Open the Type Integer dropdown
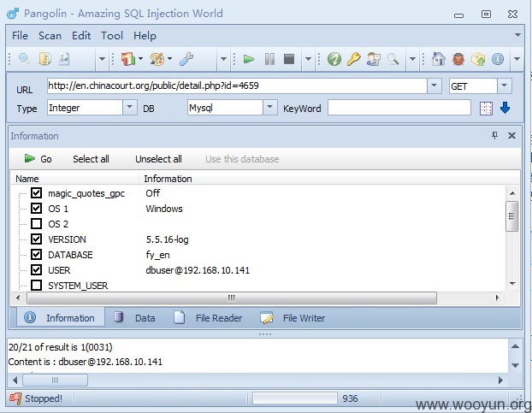Screen dimensions: 532x413 (129, 108)
